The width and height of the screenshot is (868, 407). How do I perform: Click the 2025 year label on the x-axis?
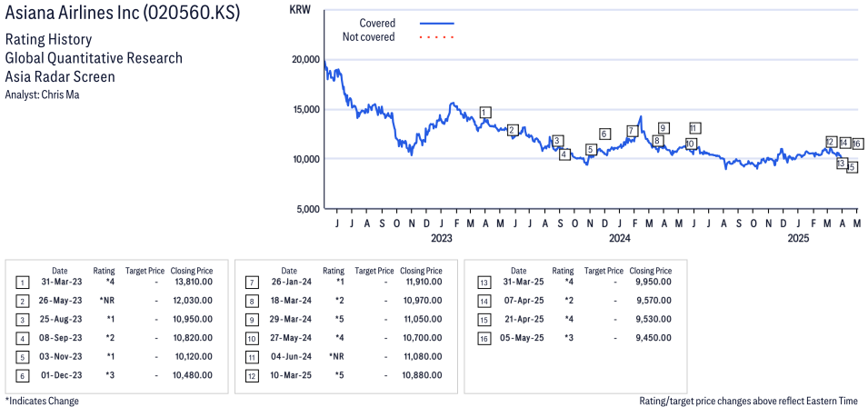(x=798, y=239)
